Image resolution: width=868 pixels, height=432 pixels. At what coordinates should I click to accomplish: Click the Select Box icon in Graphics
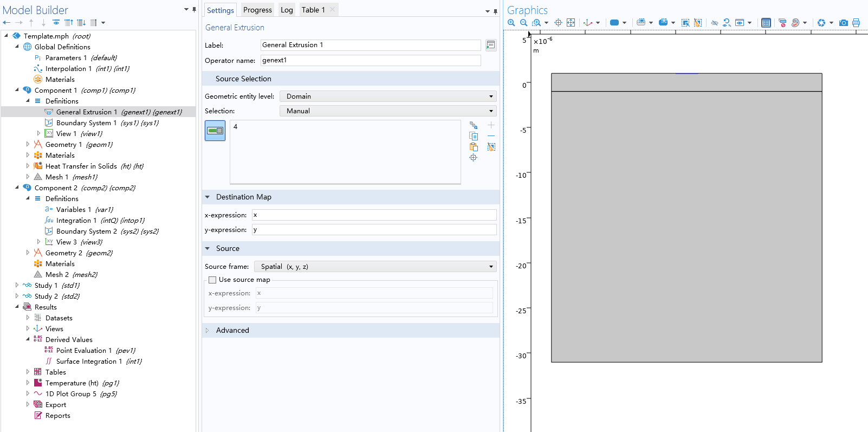click(685, 23)
